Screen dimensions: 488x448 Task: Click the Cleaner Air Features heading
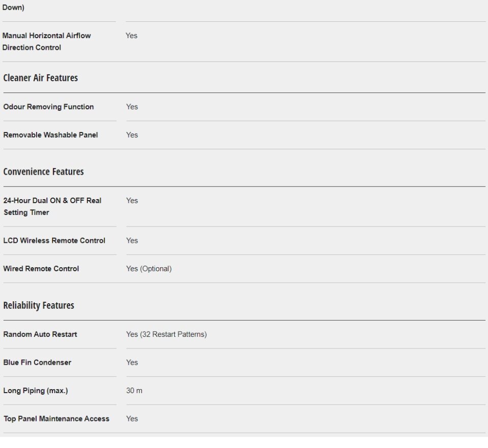[41, 78]
